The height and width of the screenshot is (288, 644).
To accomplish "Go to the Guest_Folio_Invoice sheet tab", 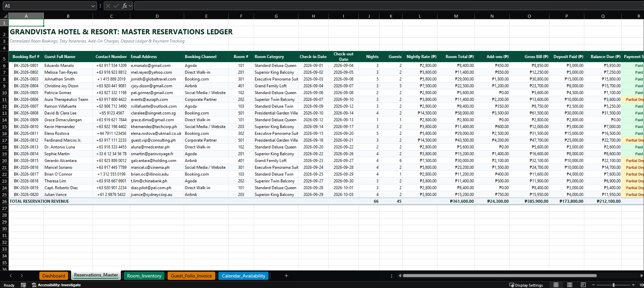I will pyautogui.click(x=191, y=276).
